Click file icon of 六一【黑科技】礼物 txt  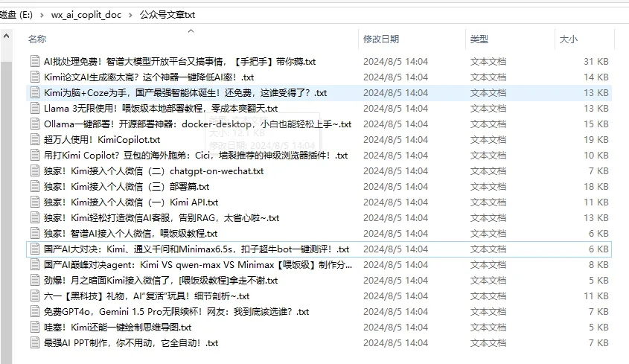pyautogui.click(x=35, y=296)
